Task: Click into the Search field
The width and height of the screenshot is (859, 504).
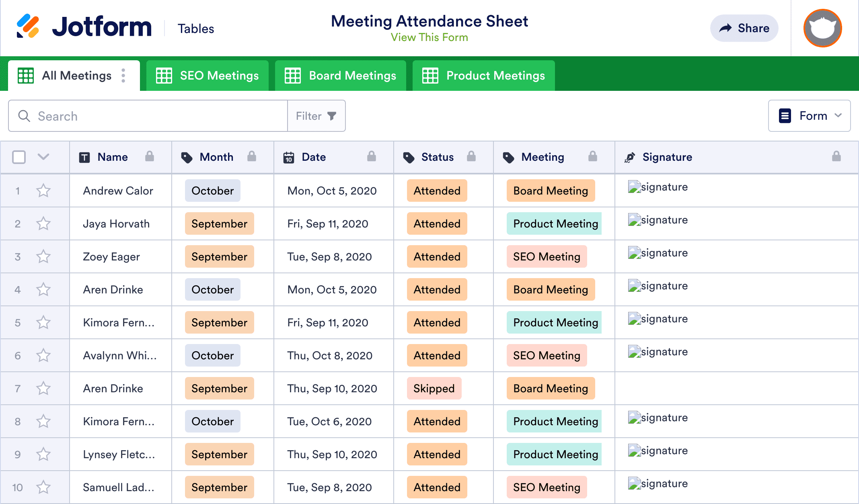Action: tap(153, 116)
